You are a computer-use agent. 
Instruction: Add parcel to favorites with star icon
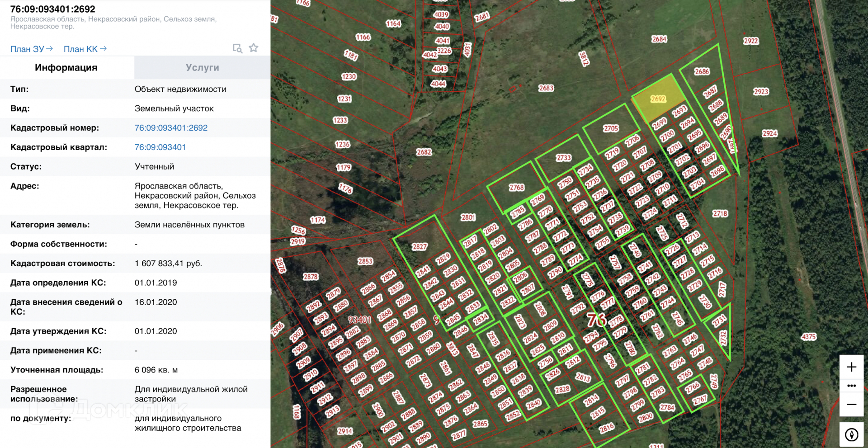pyautogui.click(x=254, y=48)
